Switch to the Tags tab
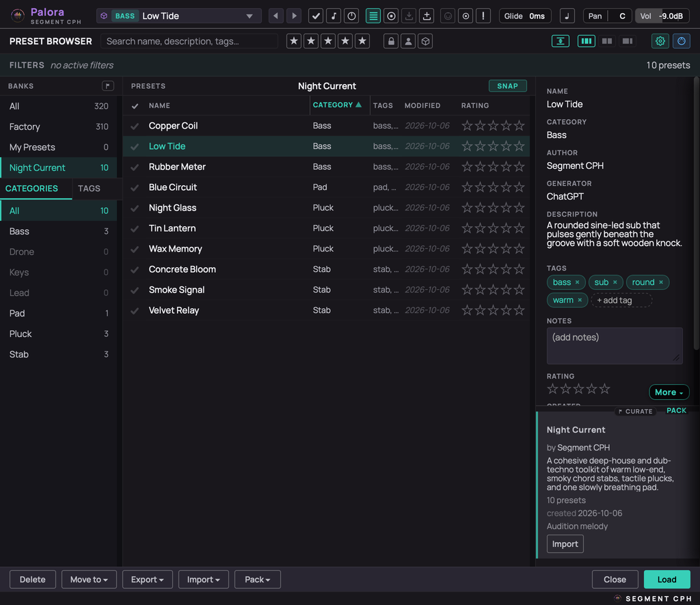 point(89,189)
